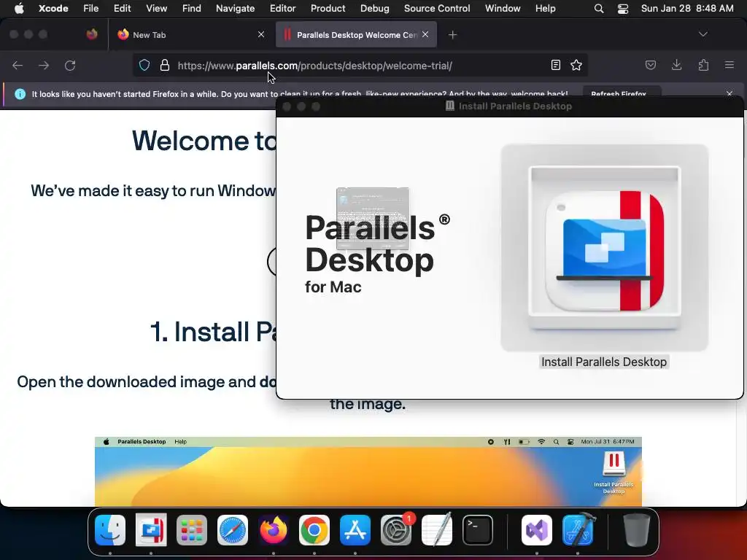Open Google Chrome from the Dock
The image size is (747, 560).
(x=314, y=530)
